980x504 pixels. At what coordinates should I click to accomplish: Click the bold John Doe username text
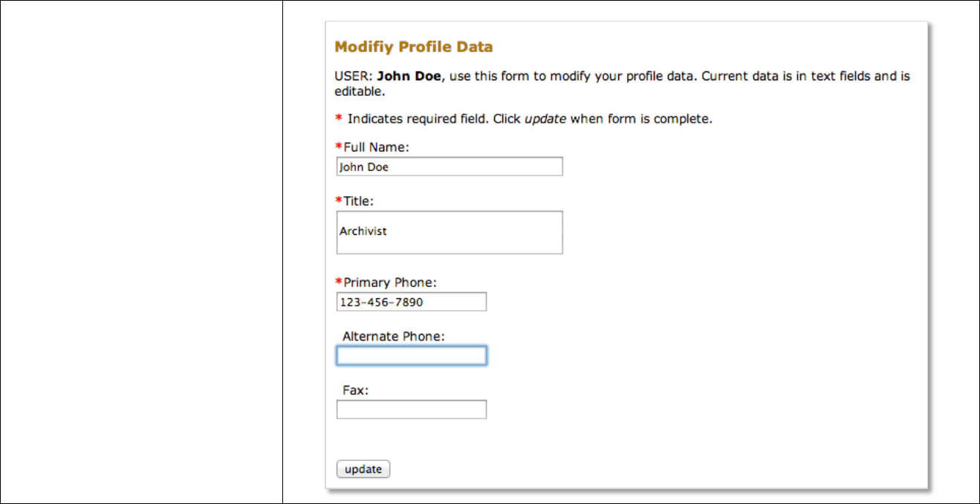click(409, 76)
